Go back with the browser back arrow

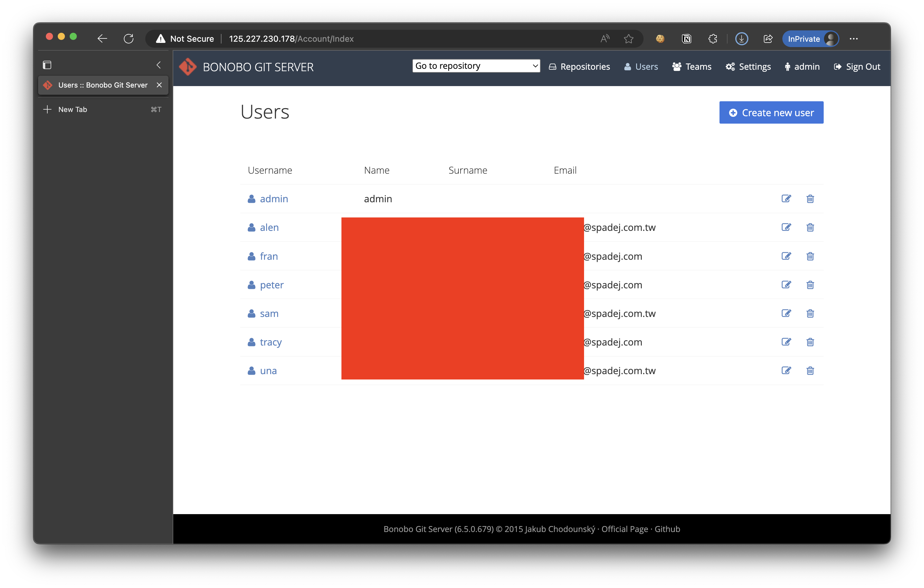(x=102, y=38)
